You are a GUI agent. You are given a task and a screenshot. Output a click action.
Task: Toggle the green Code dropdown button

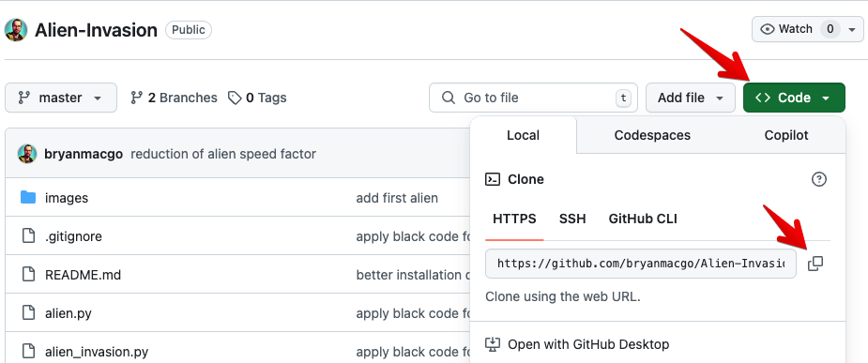(x=794, y=98)
